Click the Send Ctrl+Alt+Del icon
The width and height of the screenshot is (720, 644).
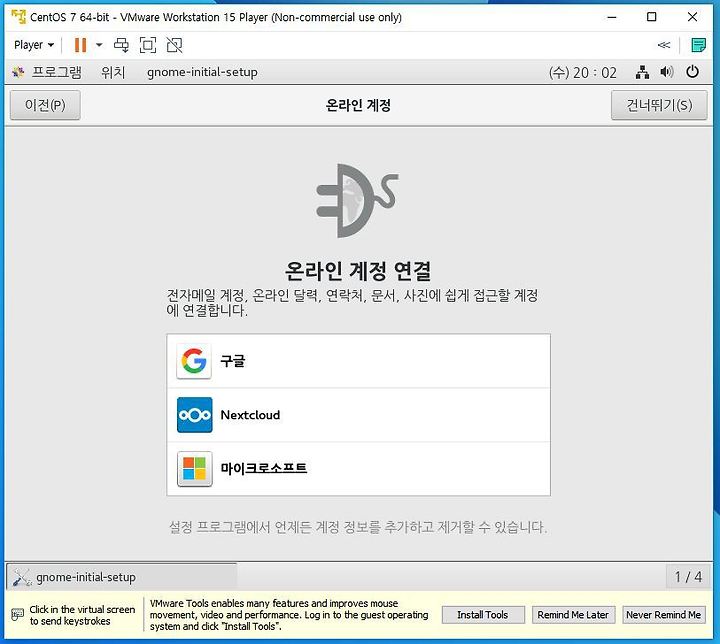pyautogui.click(x=121, y=45)
